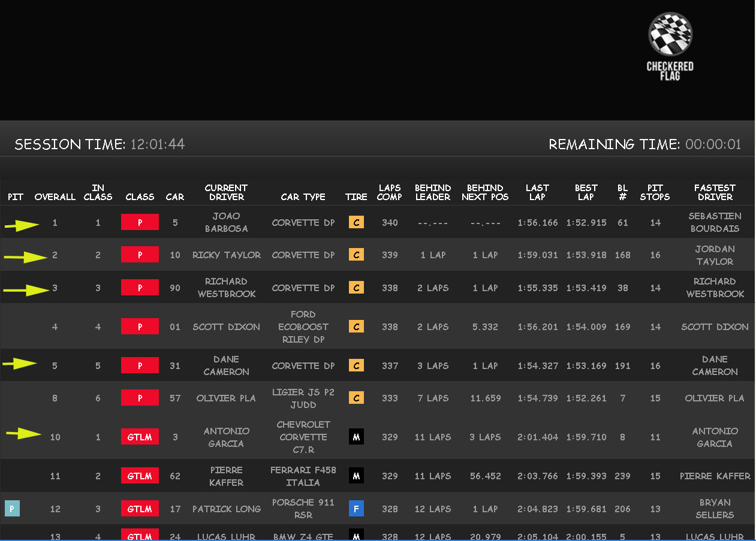
Task: Click the CURRENT DRIVER column header
Action: point(226,192)
